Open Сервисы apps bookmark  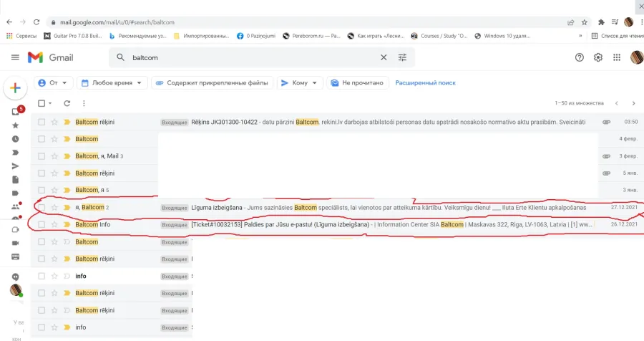point(21,36)
